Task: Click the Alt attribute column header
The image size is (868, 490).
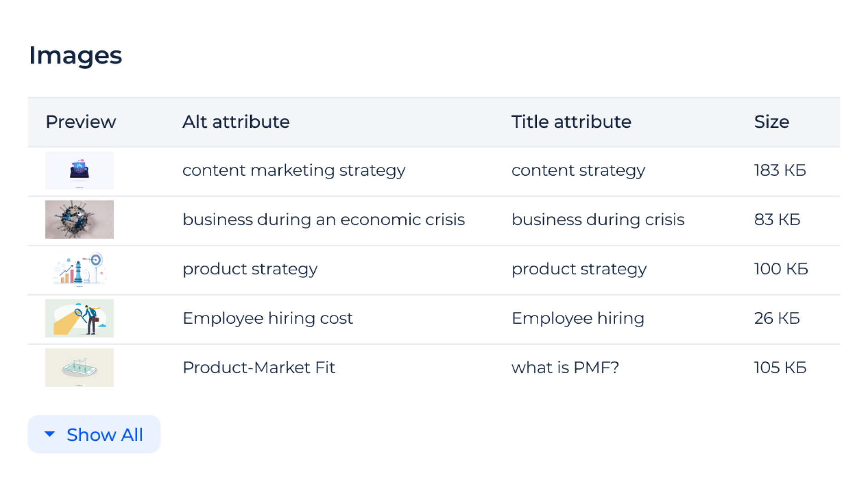Action: click(x=236, y=122)
